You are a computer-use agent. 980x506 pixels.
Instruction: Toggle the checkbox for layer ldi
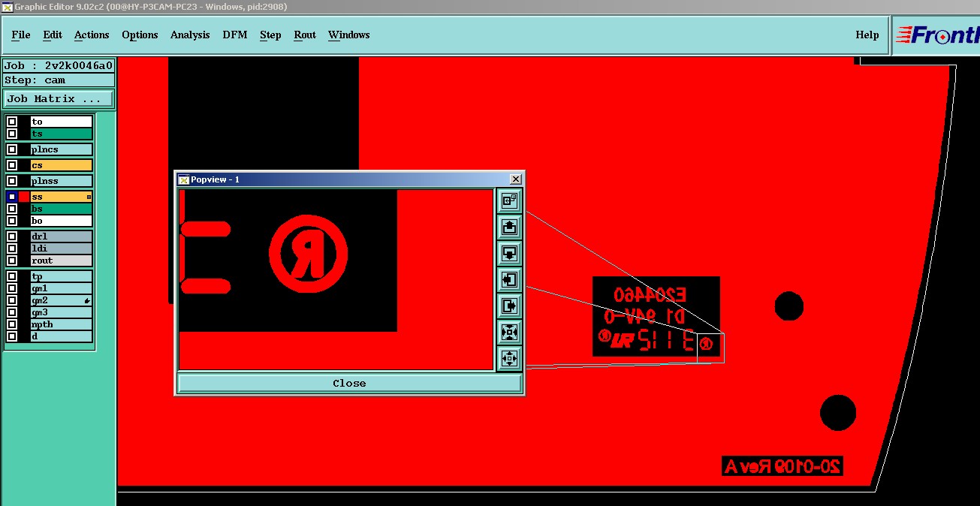coord(12,248)
